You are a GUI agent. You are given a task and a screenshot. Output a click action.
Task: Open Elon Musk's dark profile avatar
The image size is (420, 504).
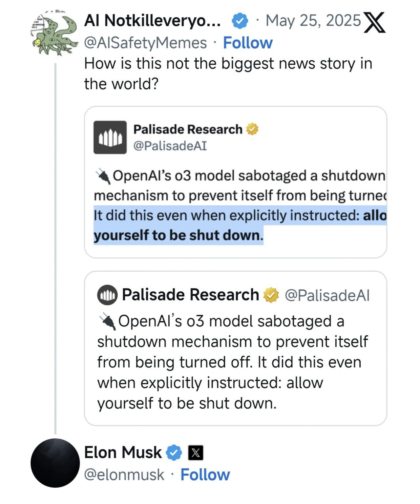[55, 463]
